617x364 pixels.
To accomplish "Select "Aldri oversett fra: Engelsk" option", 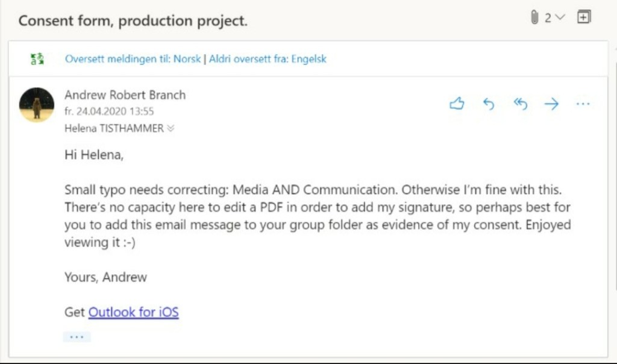I will pos(268,59).
